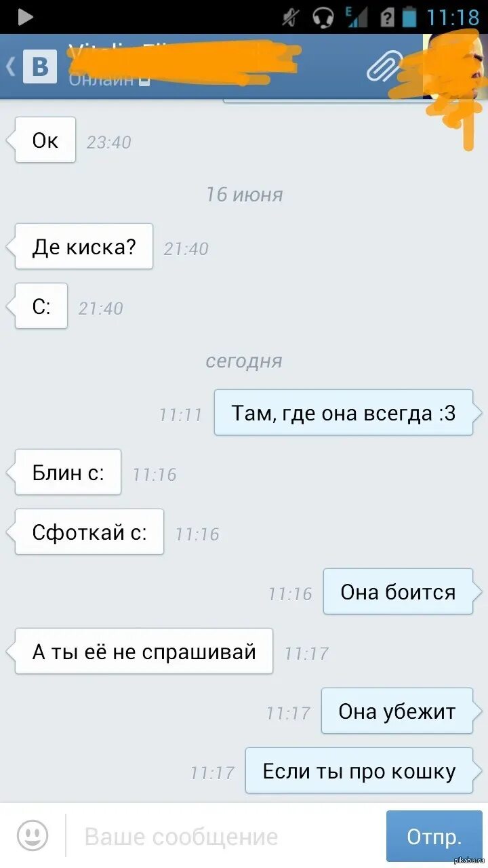Select the "Там, где она всегда :3" message
This screenshot has width=488, height=868.
pos(344,412)
